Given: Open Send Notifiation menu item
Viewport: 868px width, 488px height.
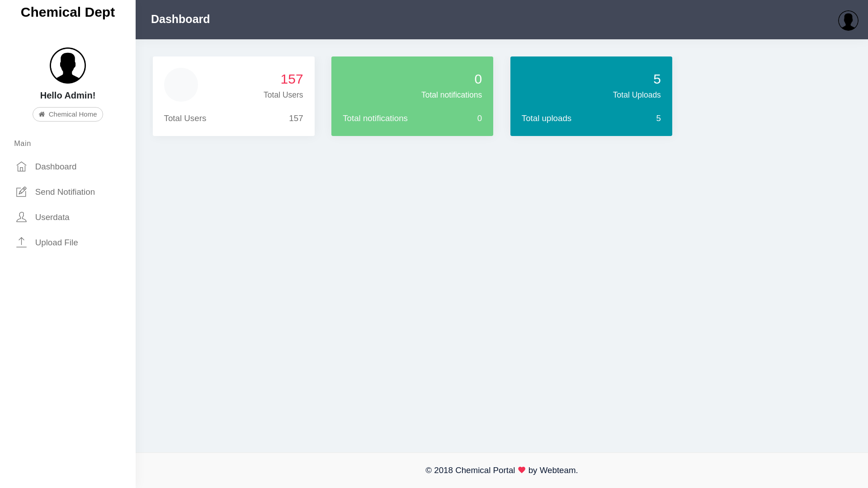Looking at the screenshot, I should click(65, 192).
